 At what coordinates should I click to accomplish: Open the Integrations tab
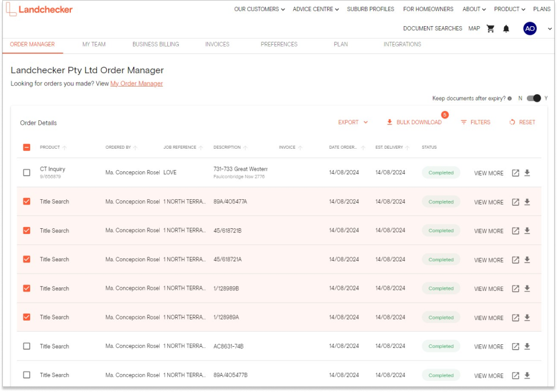[402, 44]
